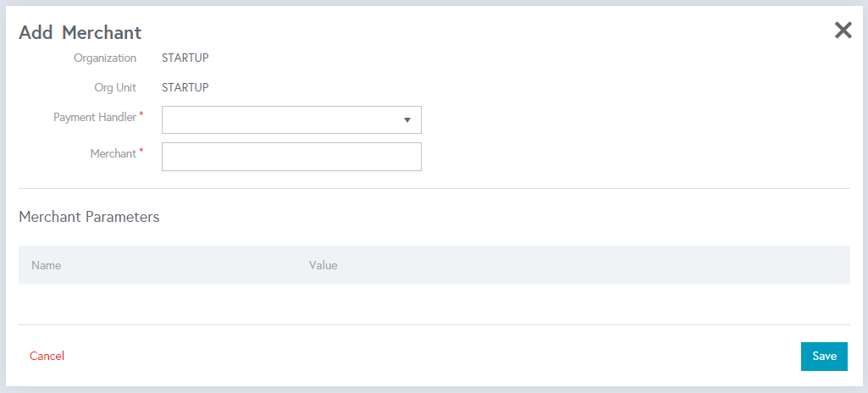This screenshot has height=393, width=868.
Task: Click the Cancel link
Action: coord(47,356)
